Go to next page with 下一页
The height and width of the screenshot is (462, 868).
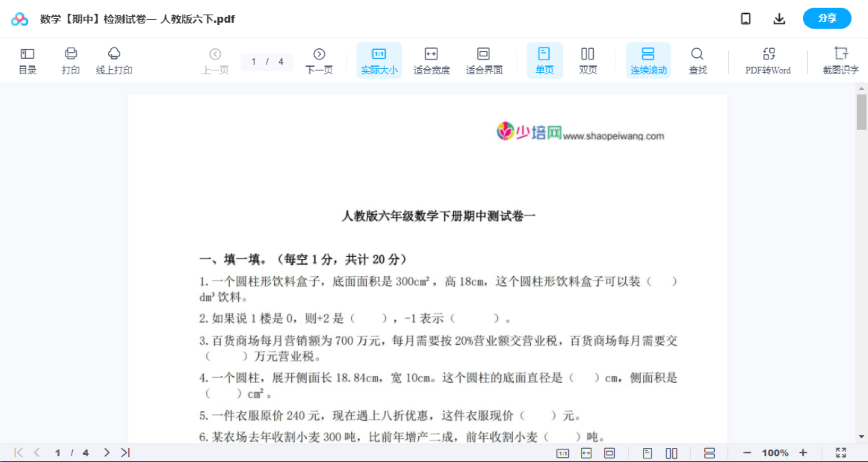[319, 60]
